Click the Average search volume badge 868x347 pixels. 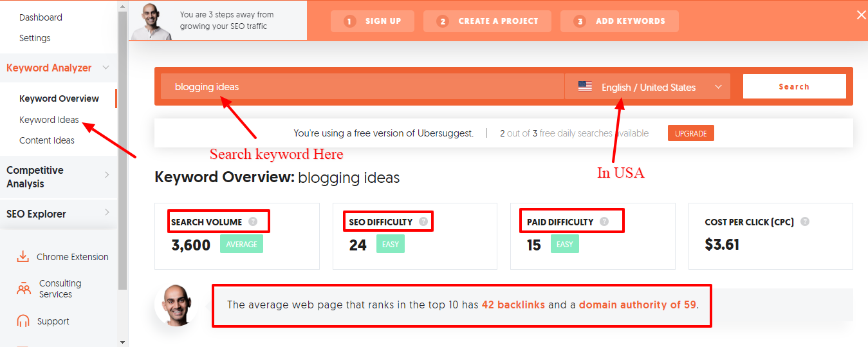click(241, 244)
